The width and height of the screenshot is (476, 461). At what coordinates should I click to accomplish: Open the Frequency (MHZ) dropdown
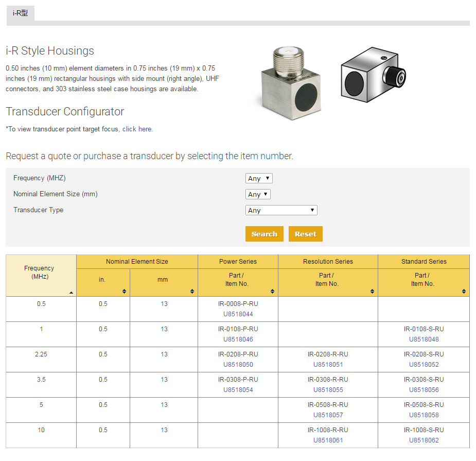point(259,178)
